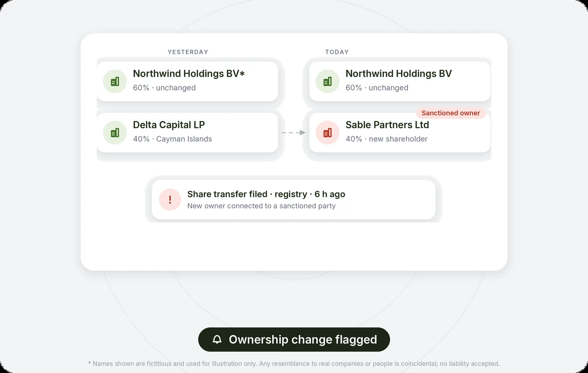Click the red building icon beside Sable Partners Ltd
The image size is (588, 373).
pyautogui.click(x=327, y=133)
